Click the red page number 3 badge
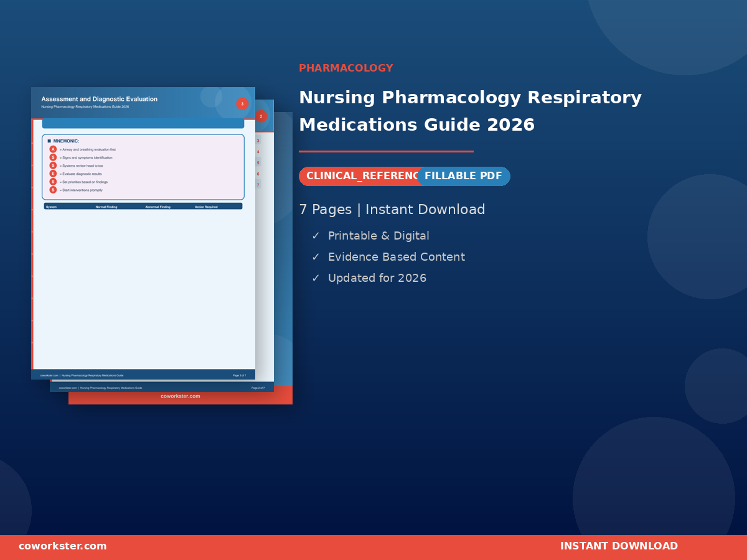This screenshot has height=560, width=747. click(242, 104)
